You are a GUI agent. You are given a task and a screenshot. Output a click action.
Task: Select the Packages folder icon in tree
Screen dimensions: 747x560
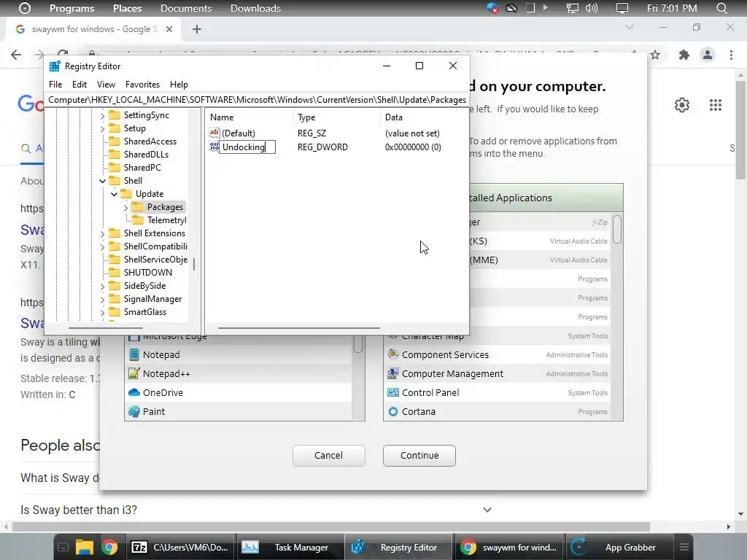click(138, 206)
